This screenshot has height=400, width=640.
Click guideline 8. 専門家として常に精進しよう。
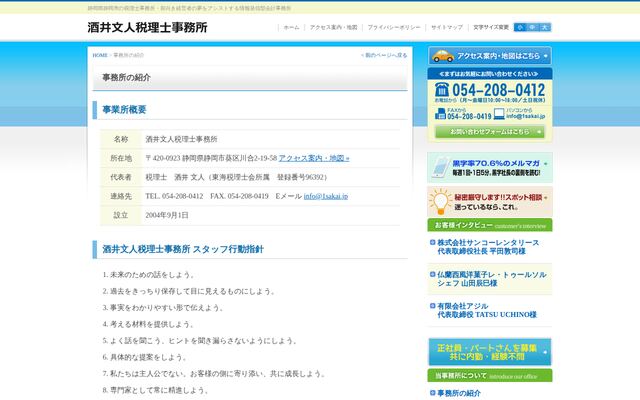pos(156,390)
